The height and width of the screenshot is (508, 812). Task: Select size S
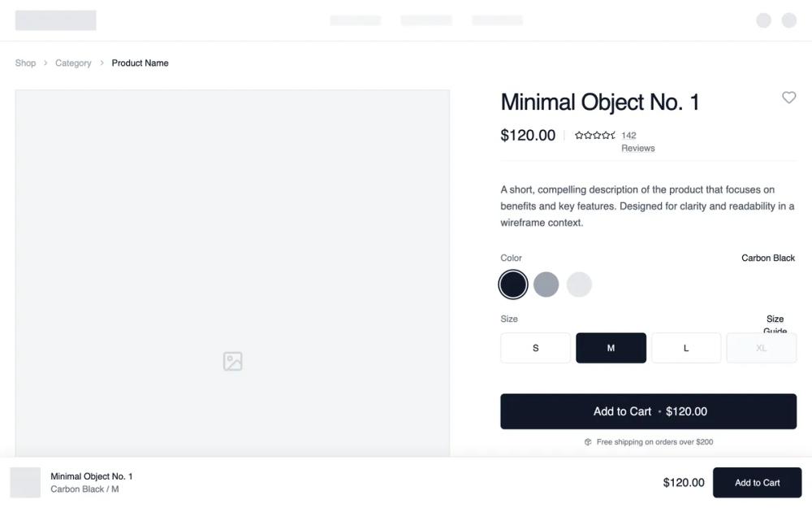[x=535, y=348]
